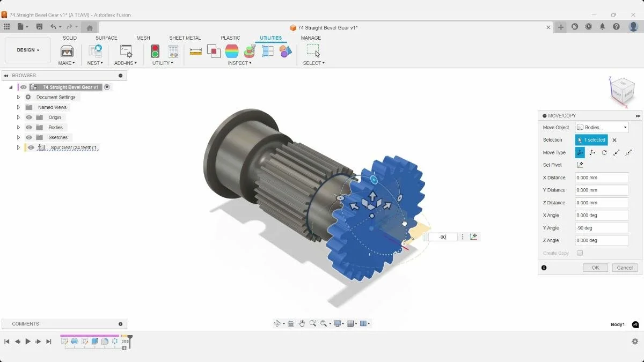Open the SELECT dropdown menu

click(313, 63)
